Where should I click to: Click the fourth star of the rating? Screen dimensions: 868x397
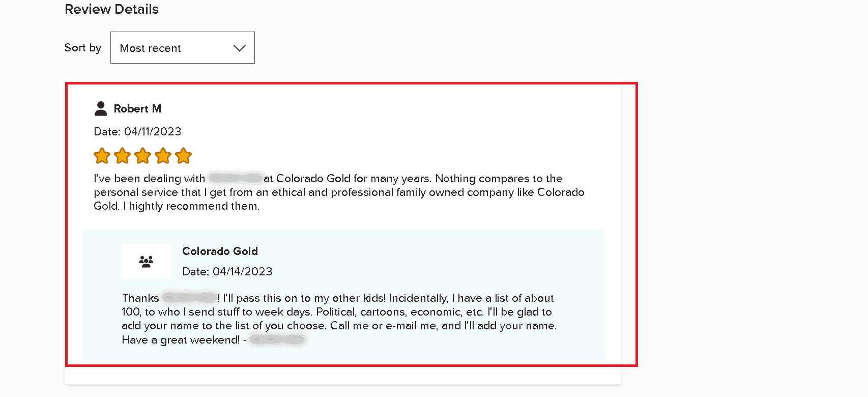pos(163,156)
